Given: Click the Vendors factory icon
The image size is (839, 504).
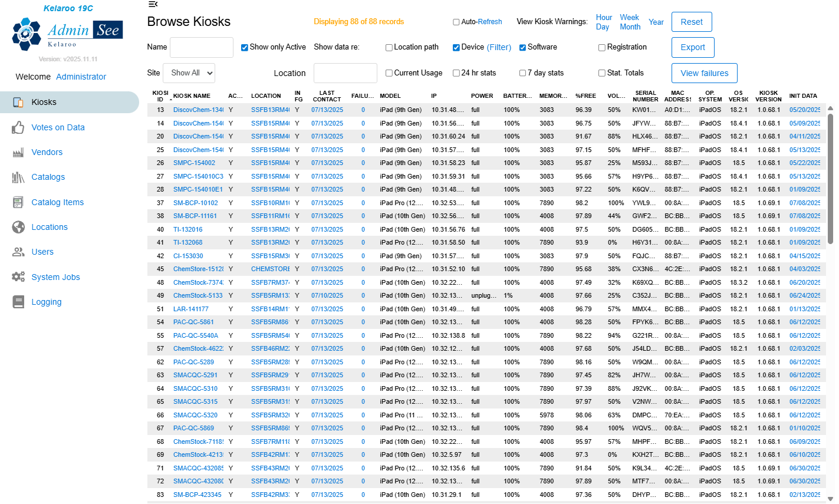Looking at the screenshot, I should pyautogui.click(x=18, y=153).
